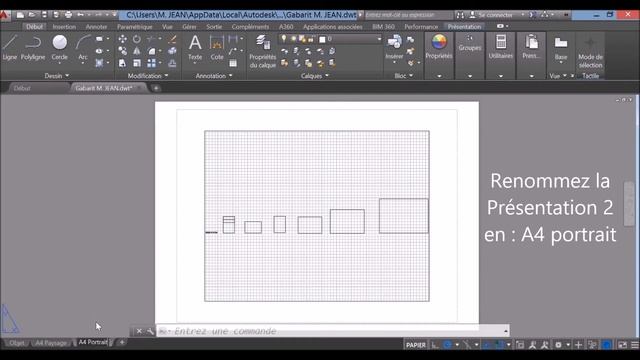Image resolution: width=640 pixels, height=360 pixels.
Task: Toggle the layer freeze sun icon
Action: (293, 39)
